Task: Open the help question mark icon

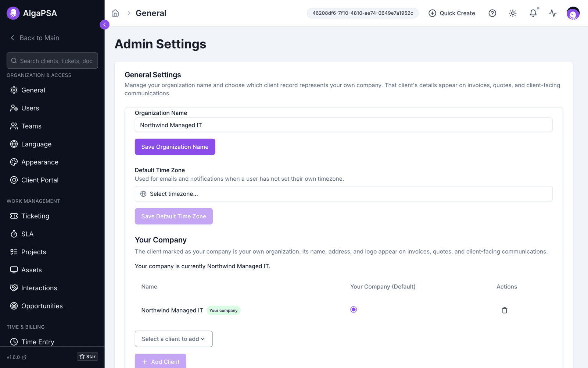Action: (x=492, y=13)
